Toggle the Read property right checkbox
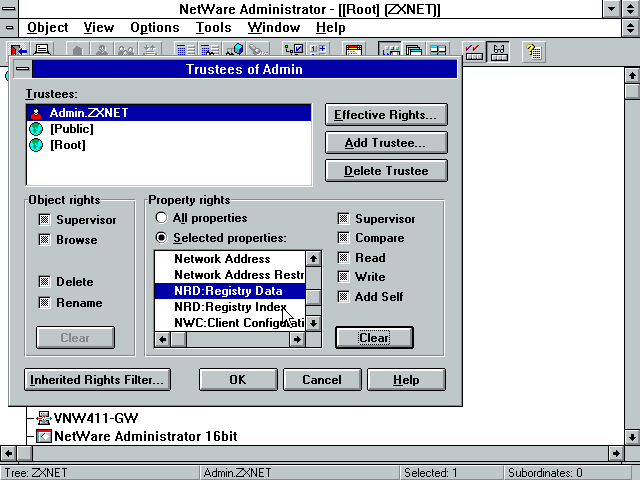 pos(344,258)
